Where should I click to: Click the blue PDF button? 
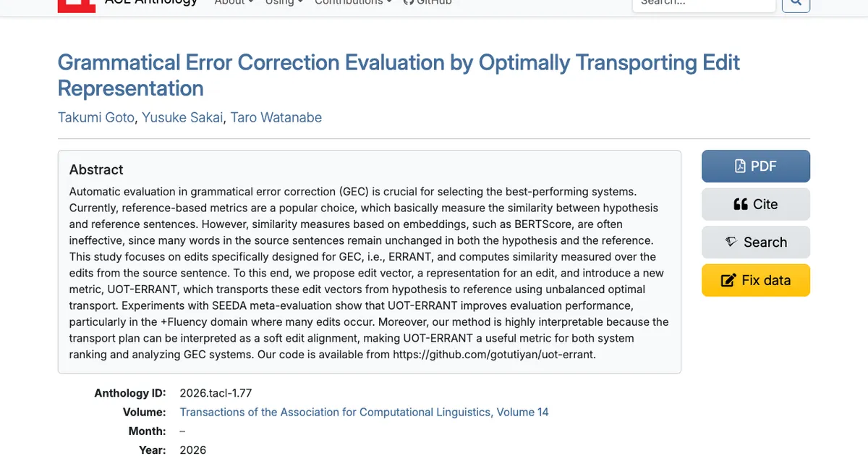tap(756, 166)
